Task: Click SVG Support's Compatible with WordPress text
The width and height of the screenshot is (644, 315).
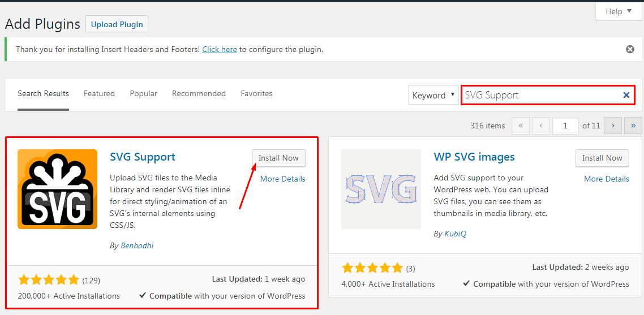Action: tap(222, 296)
